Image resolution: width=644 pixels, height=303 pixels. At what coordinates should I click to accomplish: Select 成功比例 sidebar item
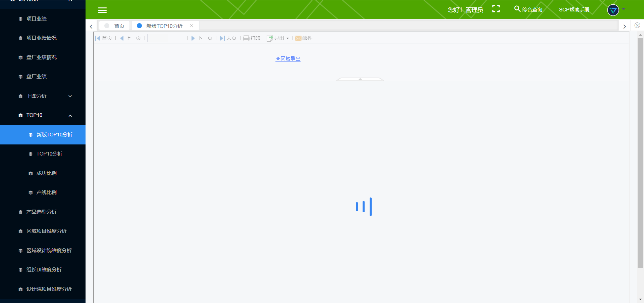[x=47, y=173]
